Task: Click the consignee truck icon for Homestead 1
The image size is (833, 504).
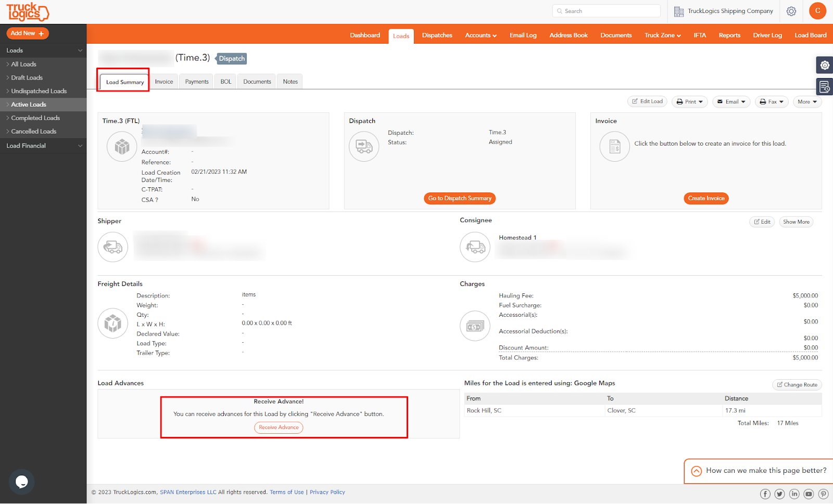Action: point(475,247)
